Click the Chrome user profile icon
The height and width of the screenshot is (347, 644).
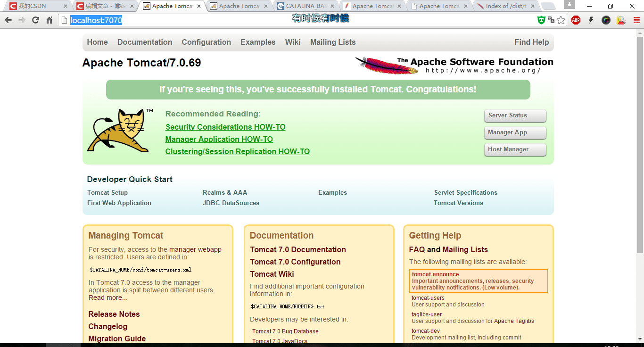[x=570, y=4]
